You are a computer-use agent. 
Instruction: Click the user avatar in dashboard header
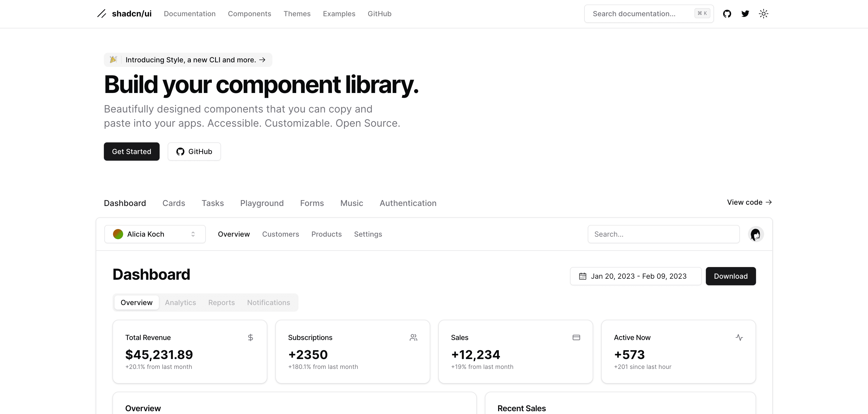pyautogui.click(x=756, y=234)
